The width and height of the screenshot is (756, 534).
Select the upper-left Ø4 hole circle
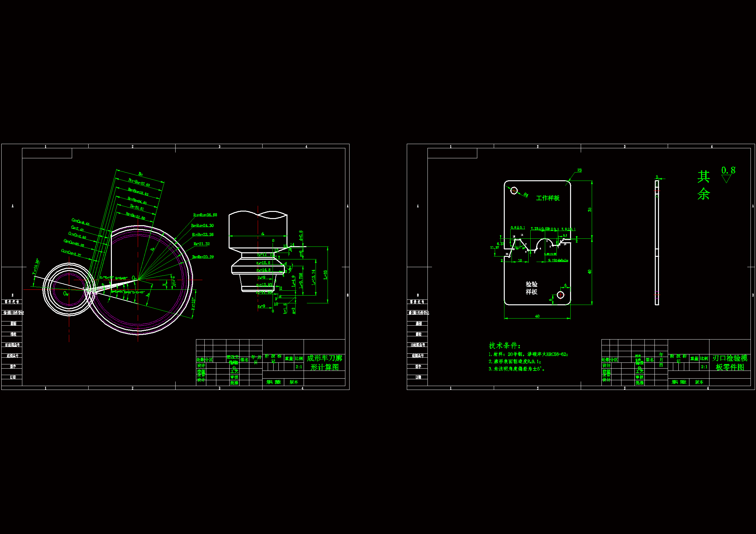pos(514,191)
